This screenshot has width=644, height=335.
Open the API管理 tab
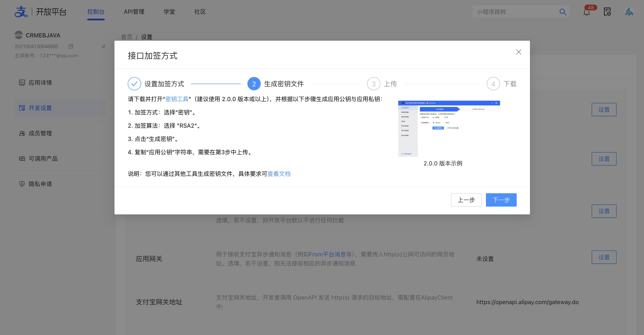click(x=134, y=12)
